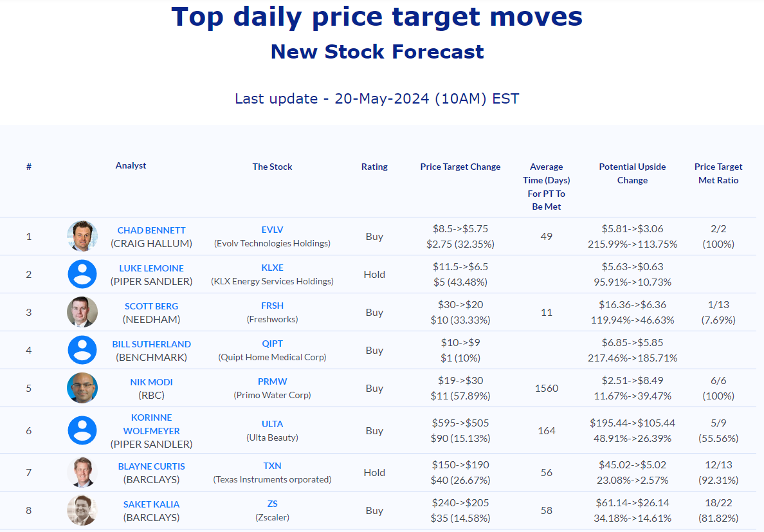Click the (Zscaler) company name

pos(273,517)
